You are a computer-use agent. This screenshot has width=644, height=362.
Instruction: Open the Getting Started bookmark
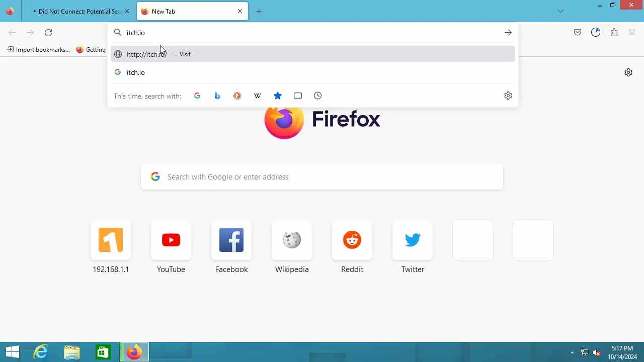click(x=91, y=49)
